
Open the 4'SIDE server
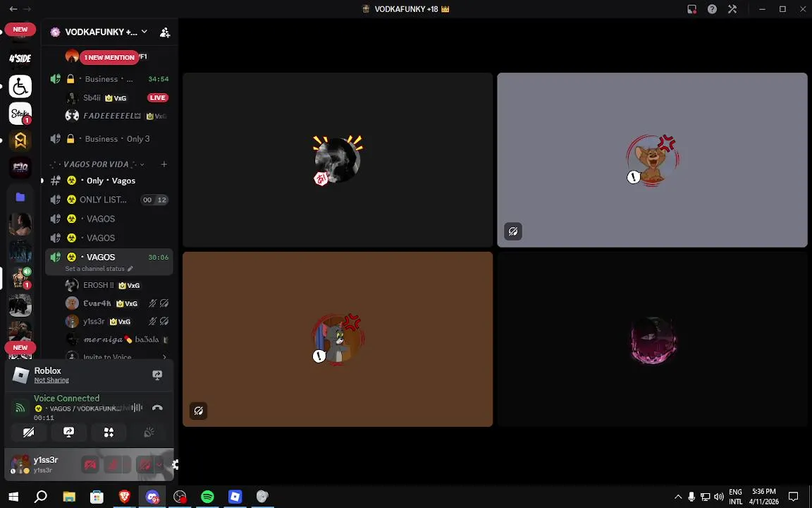20,59
